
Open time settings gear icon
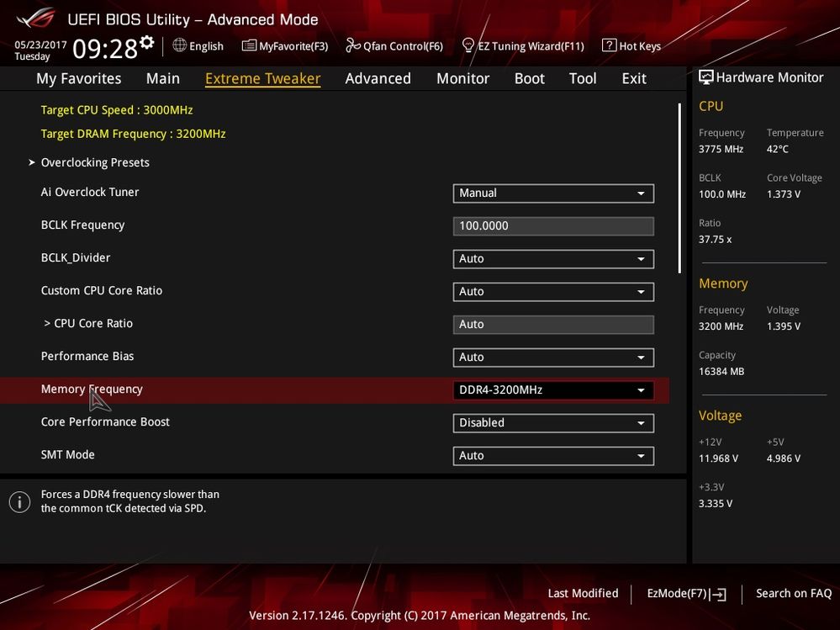coord(147,42)
